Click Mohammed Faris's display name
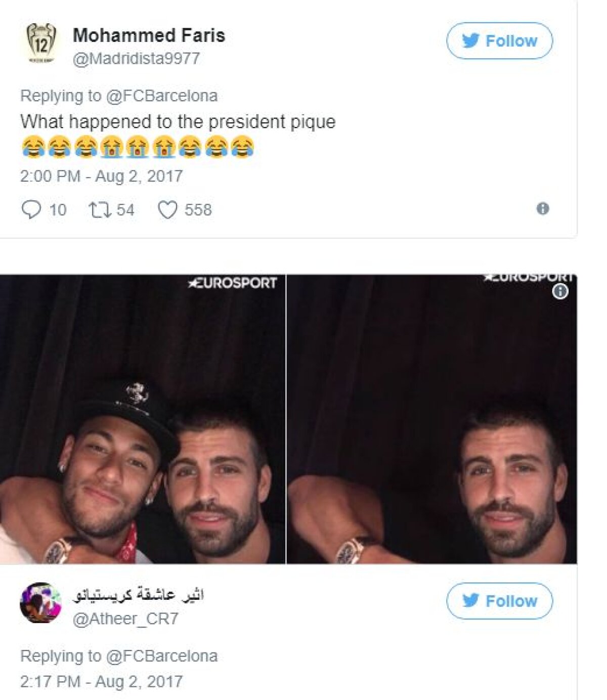Screen dimensions: 607x700 pyautogui.click(x=150, y=35)
